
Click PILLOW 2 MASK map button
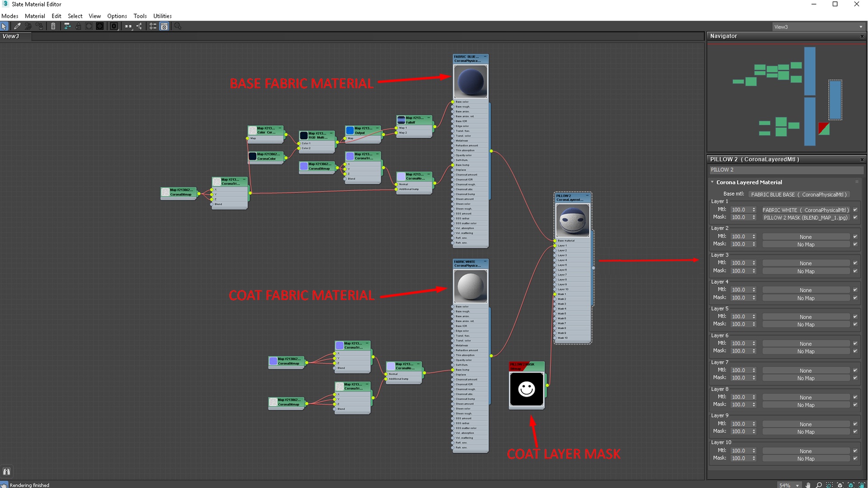(x=806, y=217)
